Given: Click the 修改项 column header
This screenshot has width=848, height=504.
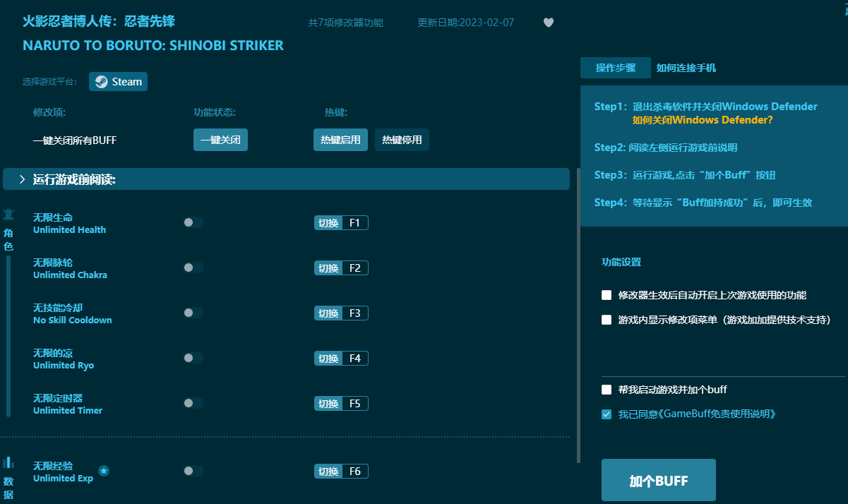Looking at the screenshot, I should click(x=49, y=112).
